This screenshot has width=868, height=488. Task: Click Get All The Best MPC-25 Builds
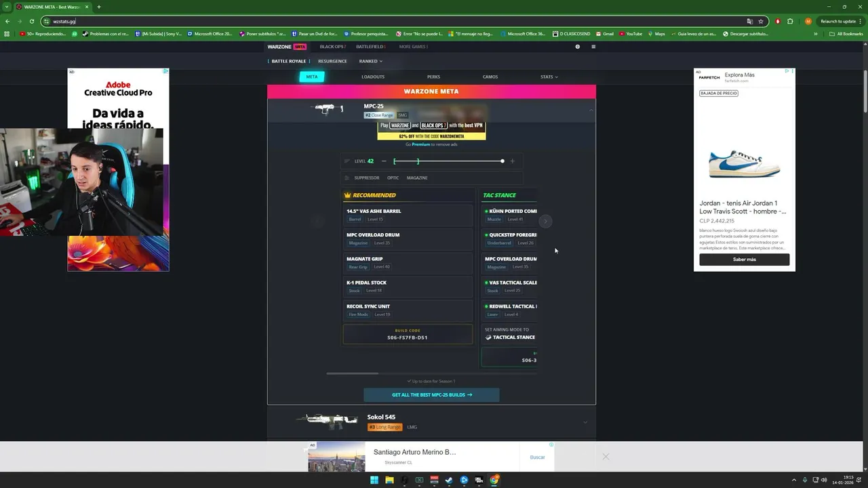coord(431,394)
